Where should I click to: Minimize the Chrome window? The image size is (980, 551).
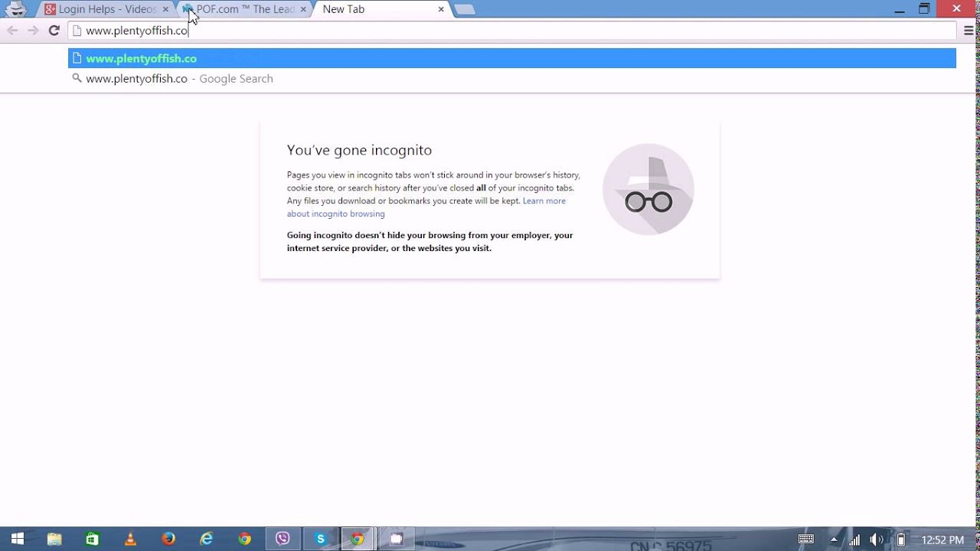point(900,9)
